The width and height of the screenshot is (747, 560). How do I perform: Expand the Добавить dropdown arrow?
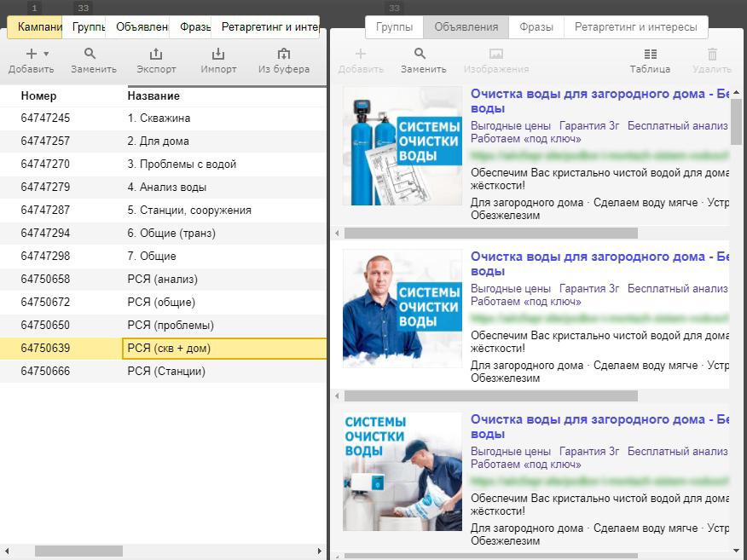point(46,54)
